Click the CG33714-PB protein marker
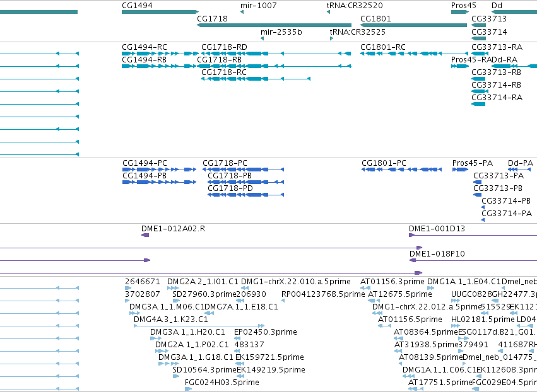537x392 pixels. click(x=483, y=207)
